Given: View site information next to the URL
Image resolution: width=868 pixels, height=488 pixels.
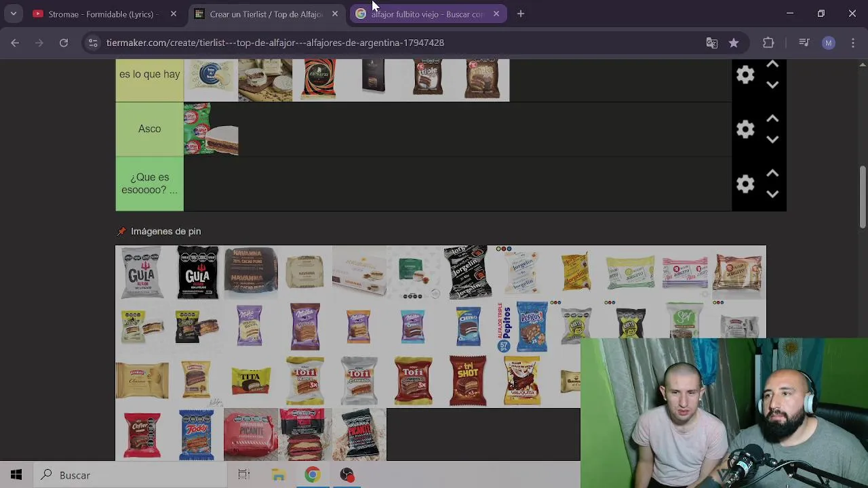Looking at the screenshot, I should click(94, 43).
